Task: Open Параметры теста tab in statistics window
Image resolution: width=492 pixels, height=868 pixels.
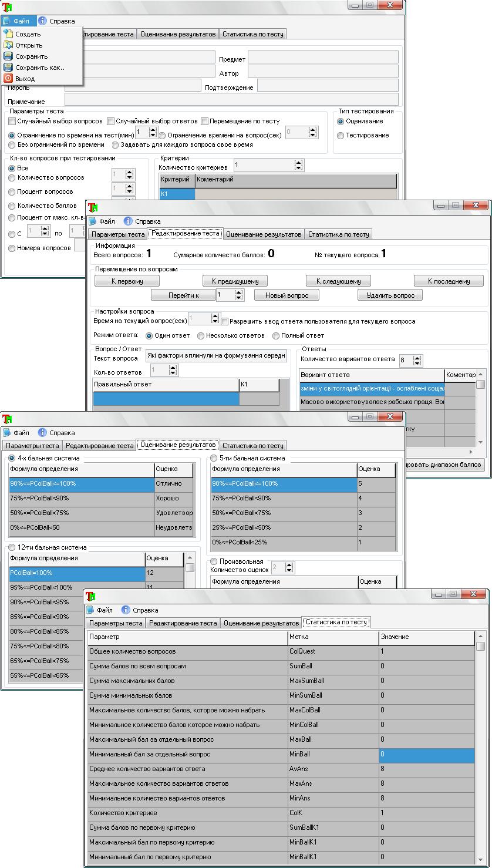Action: tap(116, 623)
